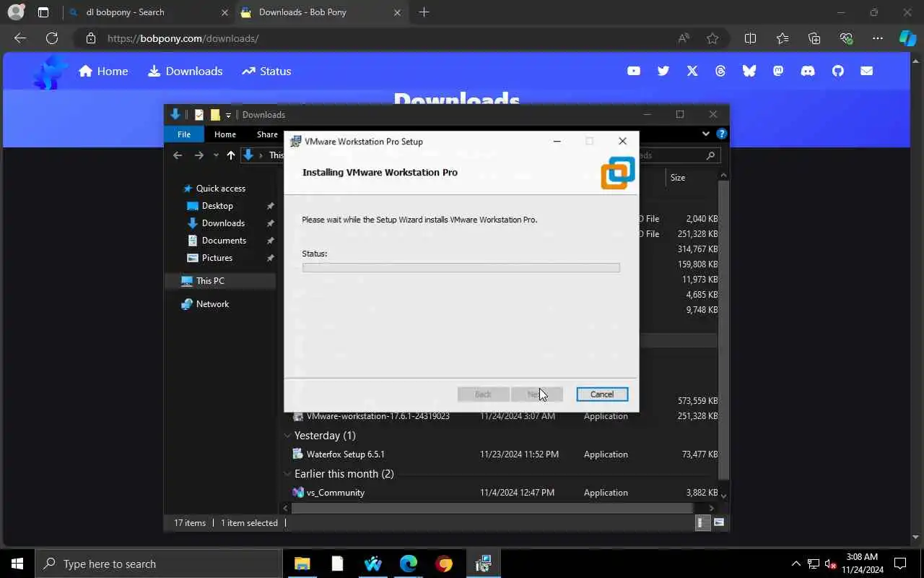This screenshot has height=578, width=924.
Task: Go up one folder in Explorer
Action: (x=231, y=155)
